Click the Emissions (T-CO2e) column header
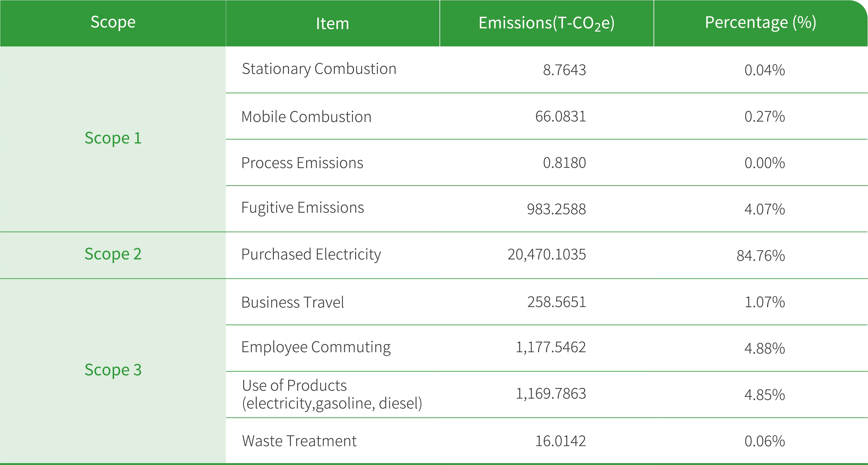 pyautogui.click(x=546, y=23)
